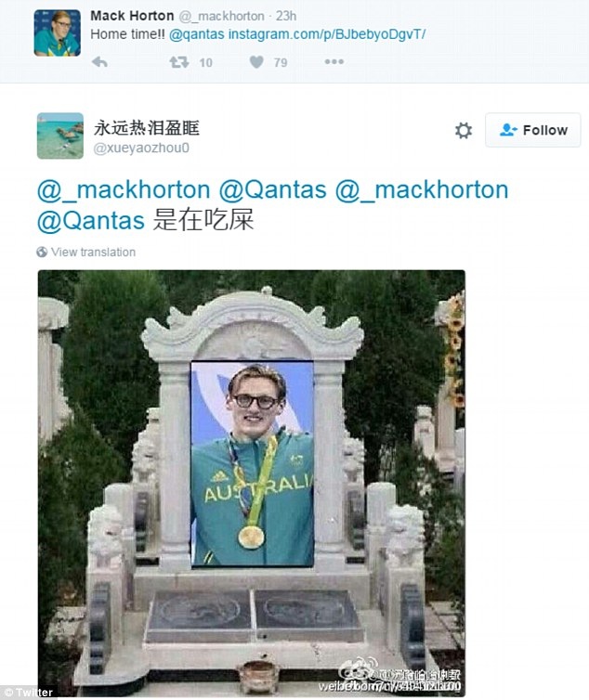Viewport: 589px width, 700px height.
Task: Open the attached tombstone image
Action: (252, 483)
